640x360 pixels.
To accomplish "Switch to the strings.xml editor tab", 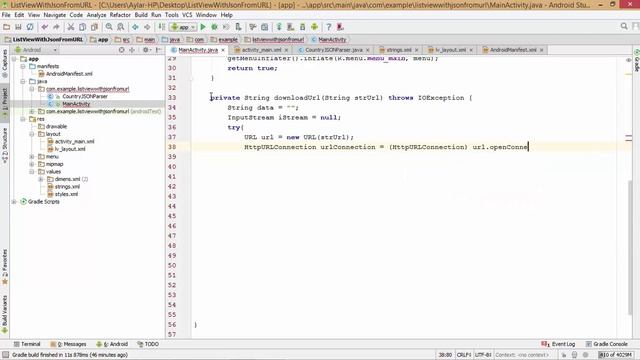I will pyautogui.click(x=398, y=50).
